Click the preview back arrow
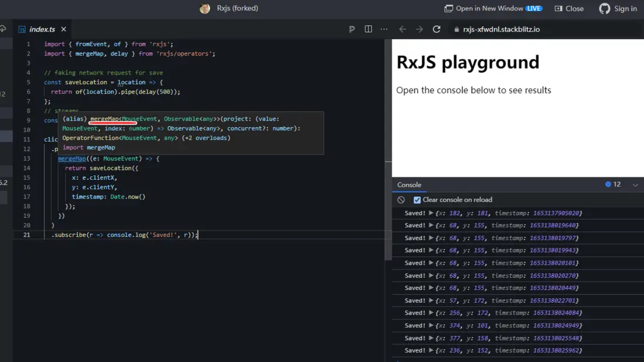Viewport: 644px width, 362px height. pyautogui.click(x=402, y=29)
